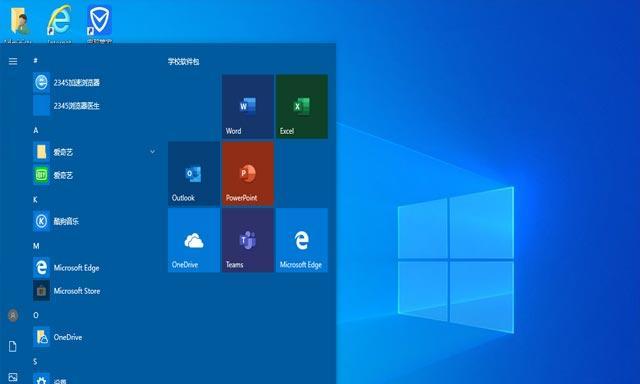Open Documents icon in Start sidebar
This screenshot has width=640, height=384.
point(13,346)
